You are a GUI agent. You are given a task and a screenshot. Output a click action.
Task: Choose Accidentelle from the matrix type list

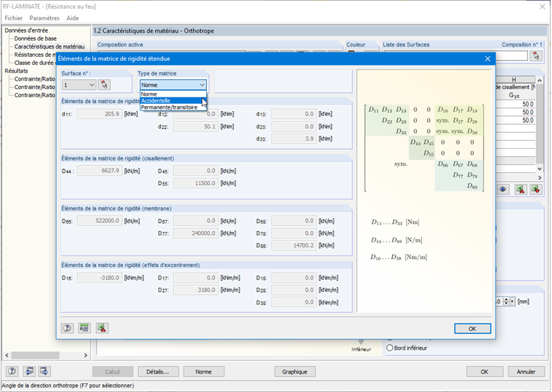coord(173,101)
